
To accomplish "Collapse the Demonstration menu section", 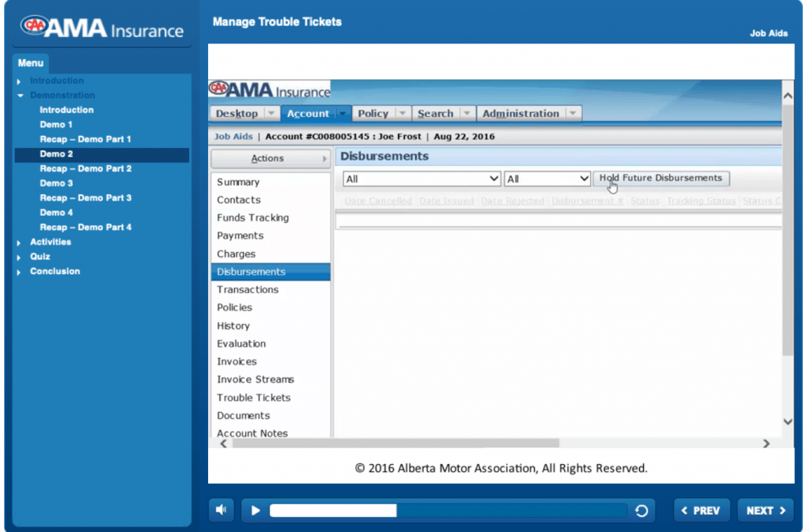I will [x=19, y=96].
